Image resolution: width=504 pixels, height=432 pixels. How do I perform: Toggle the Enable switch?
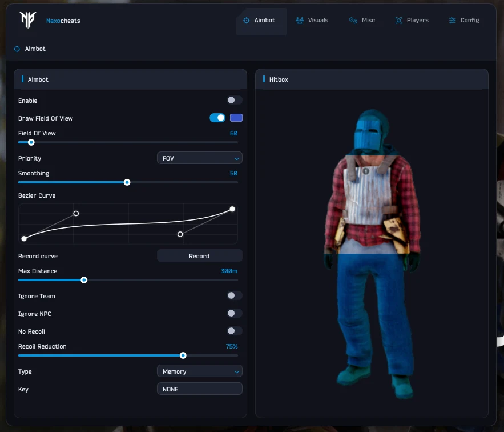click(x=235, y=100)
